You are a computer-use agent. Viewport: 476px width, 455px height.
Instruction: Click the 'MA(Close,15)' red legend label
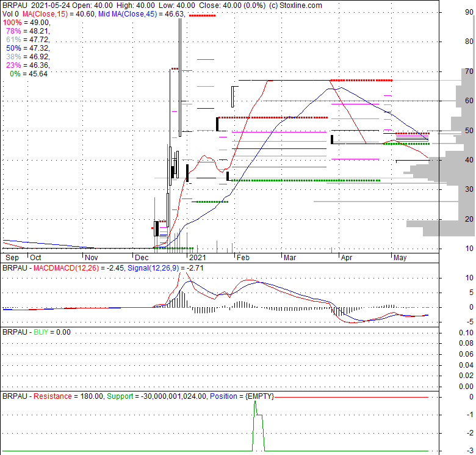pyautogui.click(x=45, y=14)
